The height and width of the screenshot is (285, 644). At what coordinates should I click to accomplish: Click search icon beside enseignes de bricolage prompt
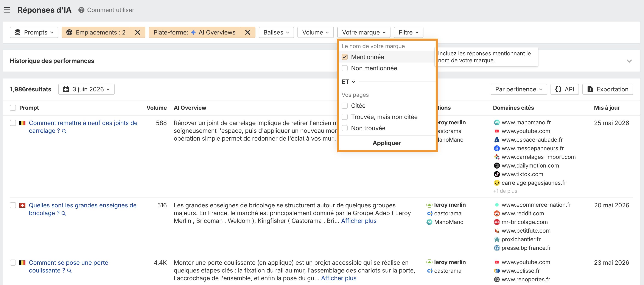[x=64, y=213]
